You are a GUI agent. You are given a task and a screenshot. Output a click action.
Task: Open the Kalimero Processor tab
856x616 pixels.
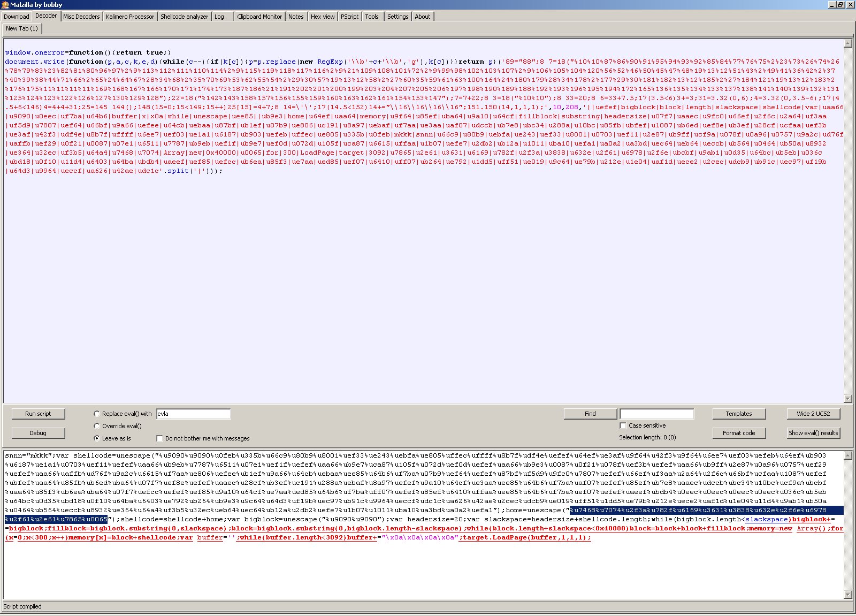(x=130, y=17)
